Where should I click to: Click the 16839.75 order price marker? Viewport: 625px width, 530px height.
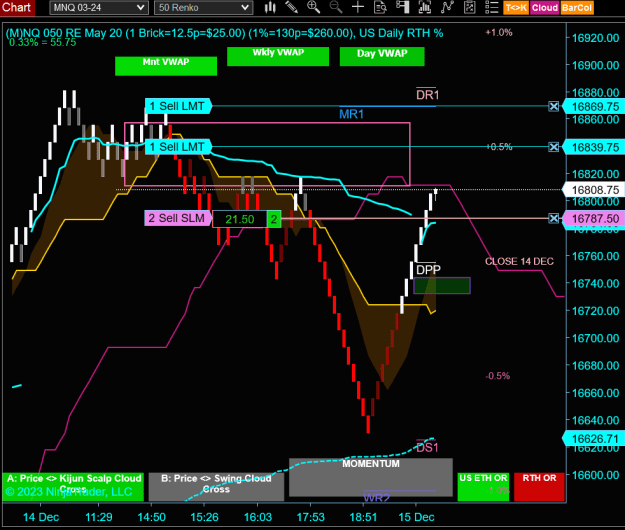coord(593,147)
